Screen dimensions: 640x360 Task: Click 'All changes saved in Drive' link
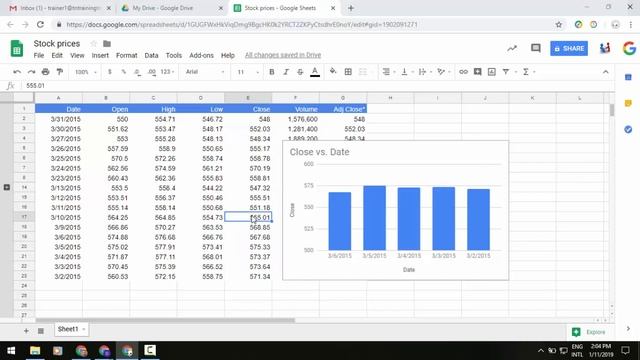point(283,55)
